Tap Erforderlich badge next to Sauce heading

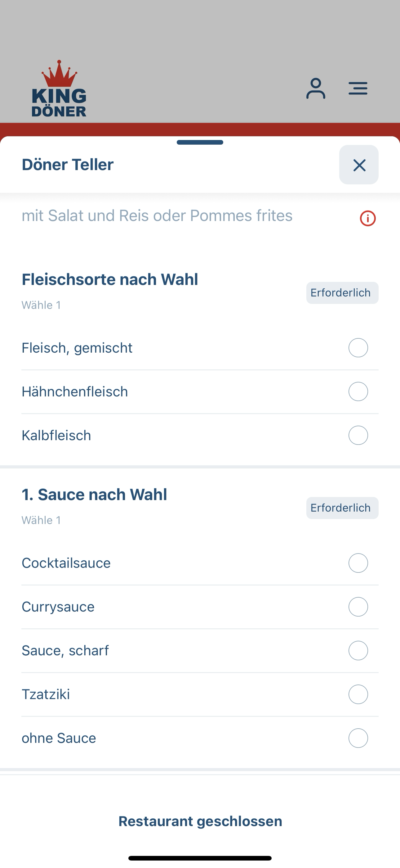click(342, 508)
